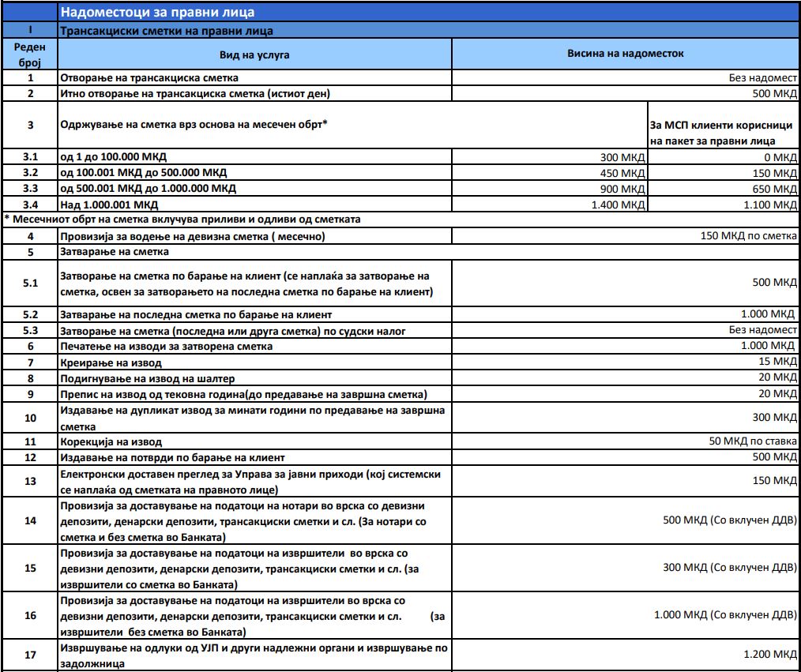The width and height of the screenshot is (801, 672).
Task: Click the title 'Надоместоци за правни лица'
Action: click(159, 13)
